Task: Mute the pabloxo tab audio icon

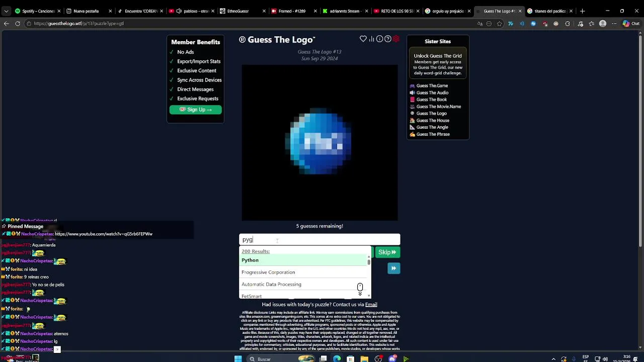Action: tap(179, 11)
